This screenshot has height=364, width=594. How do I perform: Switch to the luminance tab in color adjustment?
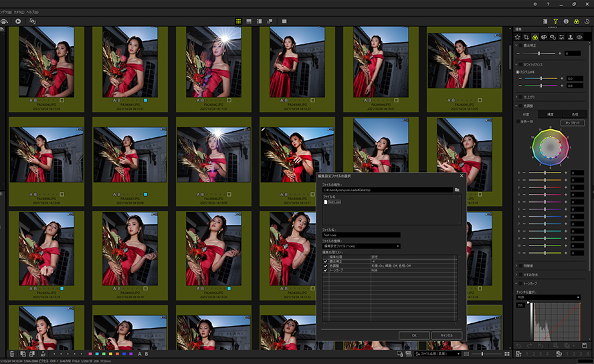[x=551, y=114]
